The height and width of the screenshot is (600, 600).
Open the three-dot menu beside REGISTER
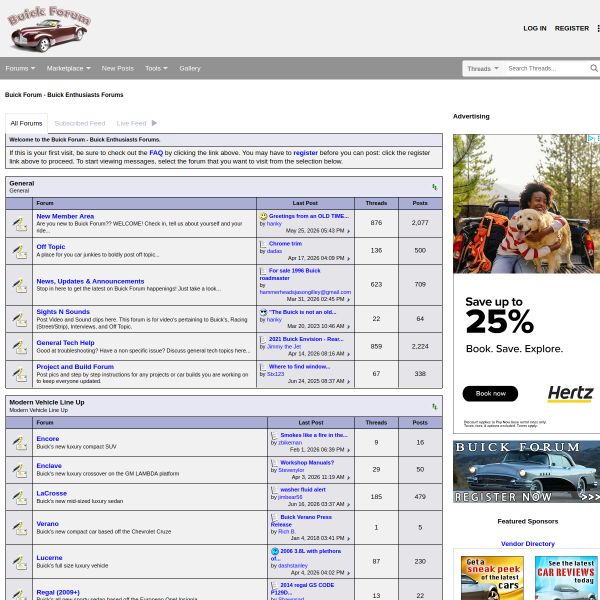pos(598,28)
